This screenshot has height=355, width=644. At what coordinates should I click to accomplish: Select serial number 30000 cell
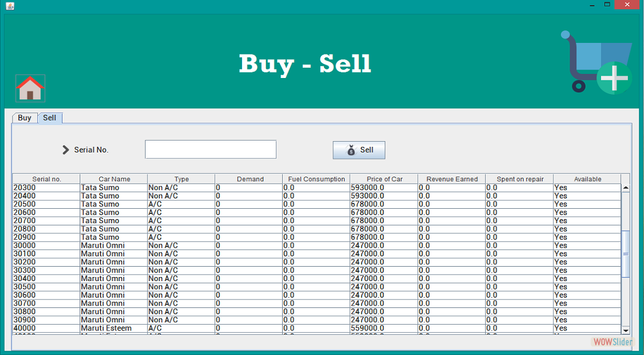[x=46, y=245]
